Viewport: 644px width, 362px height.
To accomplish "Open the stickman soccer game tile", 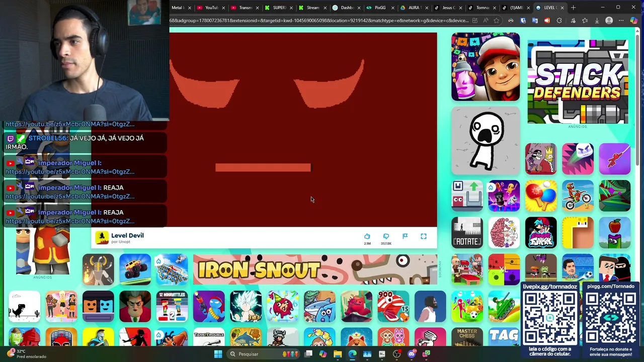I will pyautogui.click(x=467, y=306).
